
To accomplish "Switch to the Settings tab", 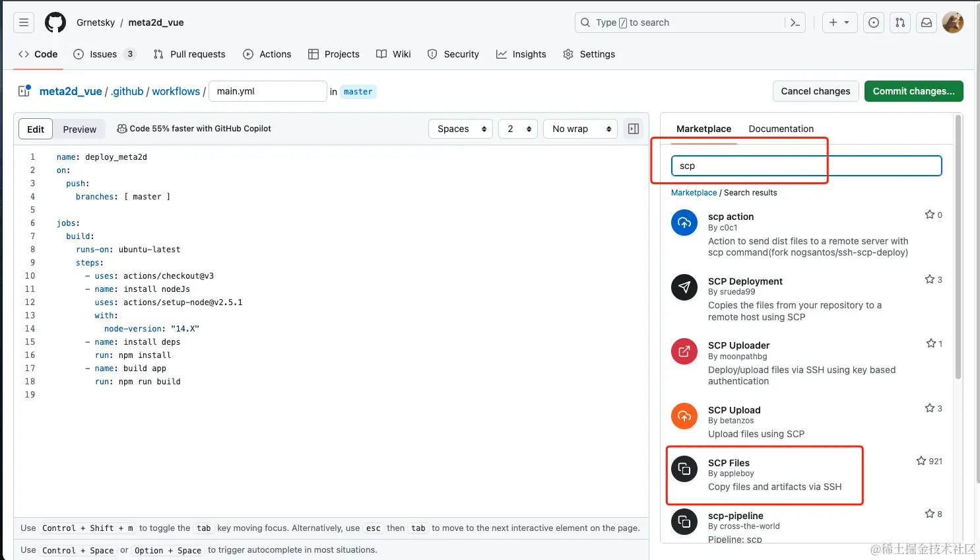I will 589,54.
